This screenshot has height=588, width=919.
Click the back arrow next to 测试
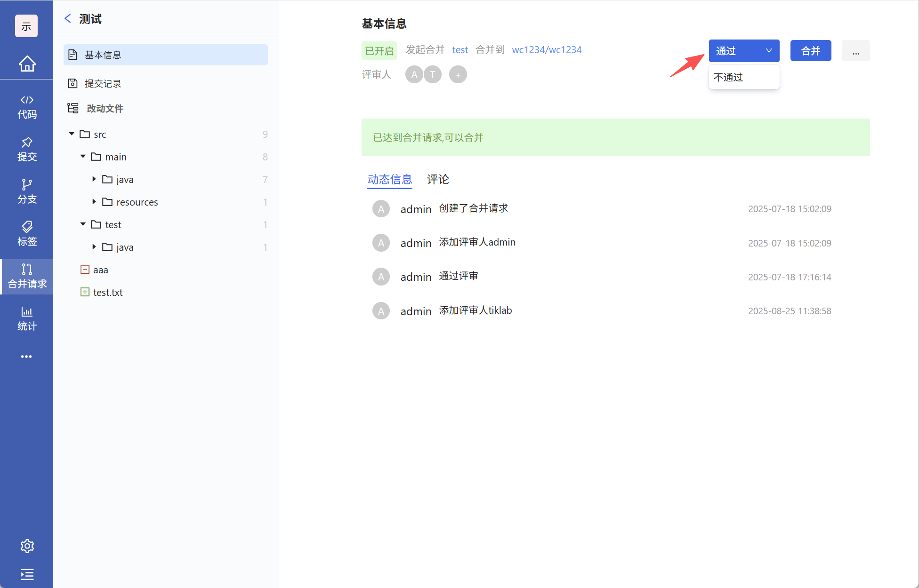pyautogui.click(x=68, y=19)
